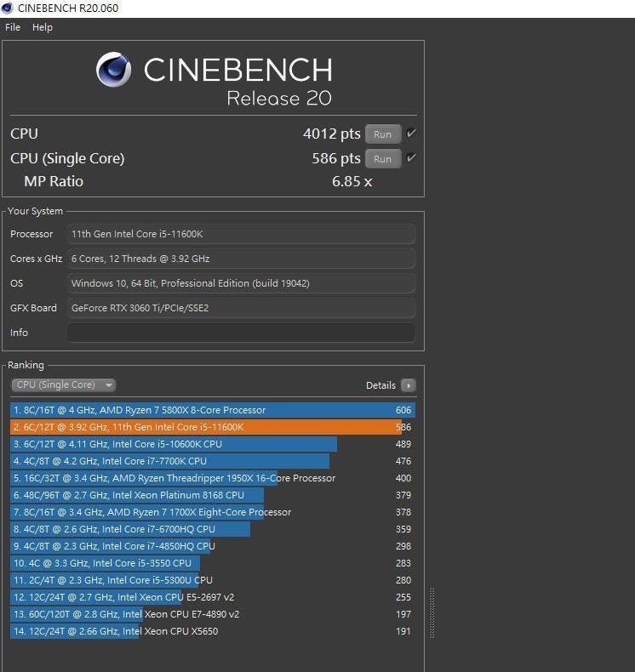
Task: Click inside the empty Info field
Action: tap(240, 333)
